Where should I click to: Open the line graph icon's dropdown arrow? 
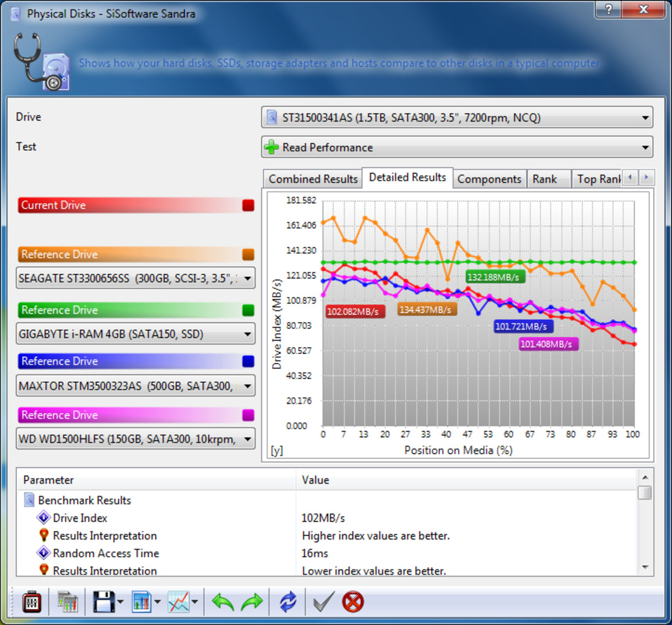pos(195,602)
